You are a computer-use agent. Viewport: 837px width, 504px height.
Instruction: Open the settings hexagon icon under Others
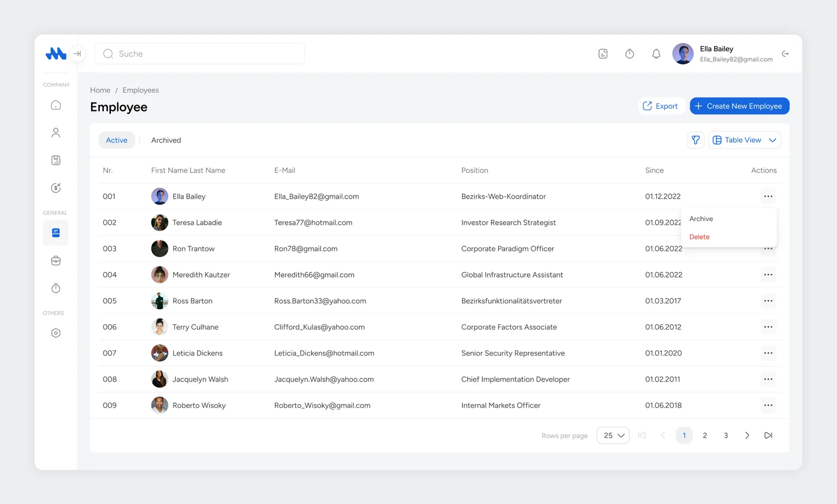click(56, 333)
